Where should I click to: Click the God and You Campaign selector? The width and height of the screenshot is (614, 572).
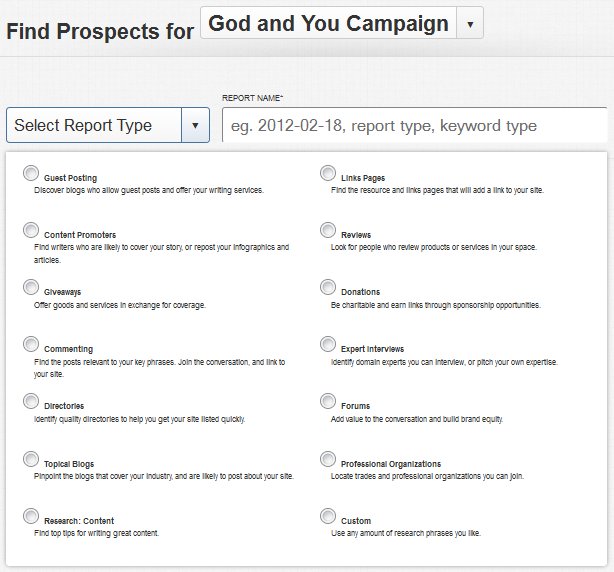[328, 22]
